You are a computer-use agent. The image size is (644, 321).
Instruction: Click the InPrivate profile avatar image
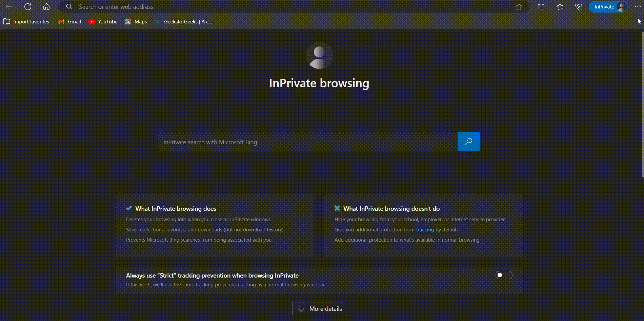(x=319, y=55)
